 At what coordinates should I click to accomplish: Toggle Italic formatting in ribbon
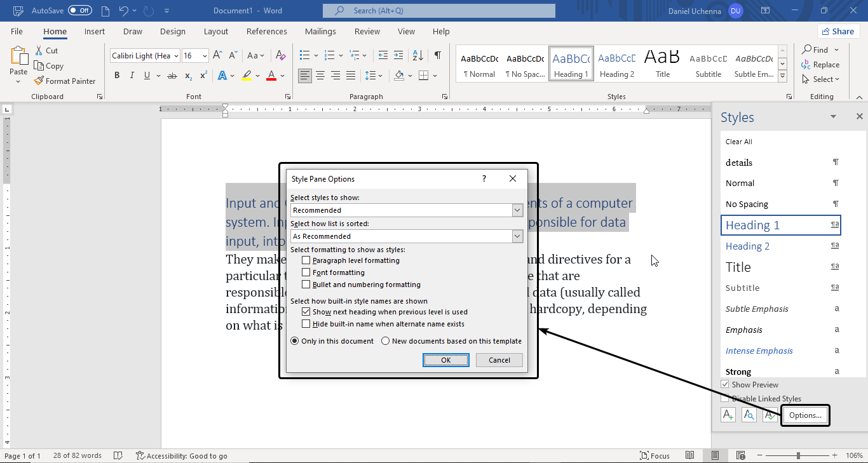132,76
